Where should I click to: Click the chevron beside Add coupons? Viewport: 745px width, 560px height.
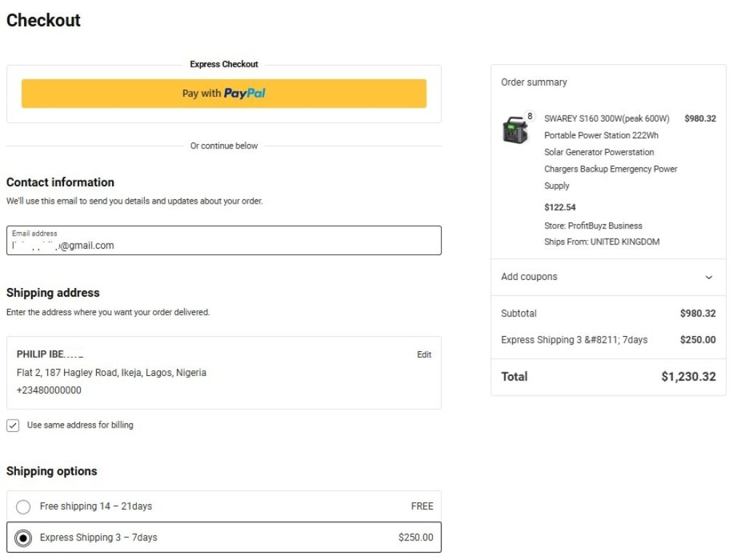(x=709, y=277)
